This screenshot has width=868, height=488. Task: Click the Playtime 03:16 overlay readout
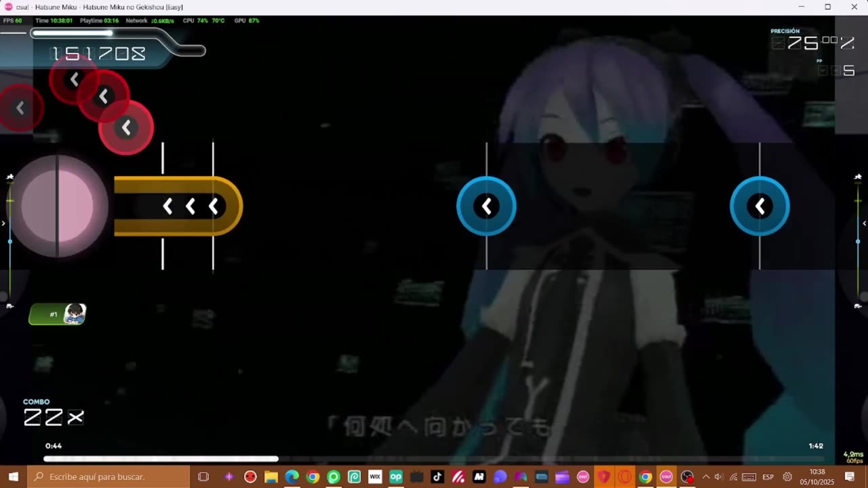click(x=99, y=21)
